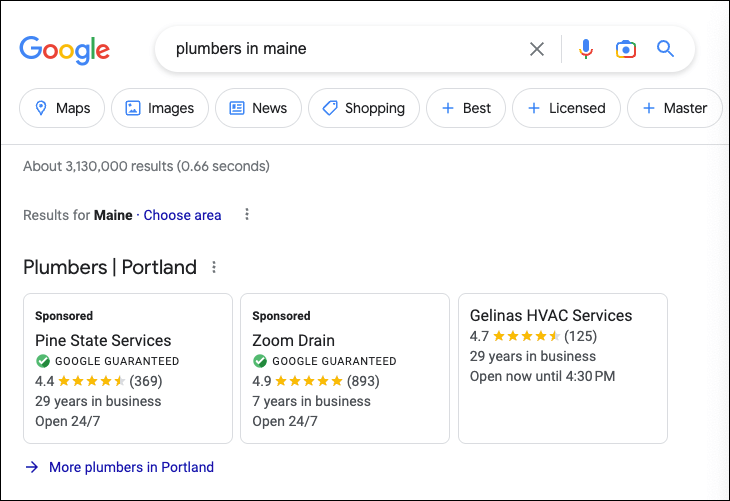This screenshot has width=730, height=501.
Task: Clear the search query with X icon
Action: click(x=537, y=49)
